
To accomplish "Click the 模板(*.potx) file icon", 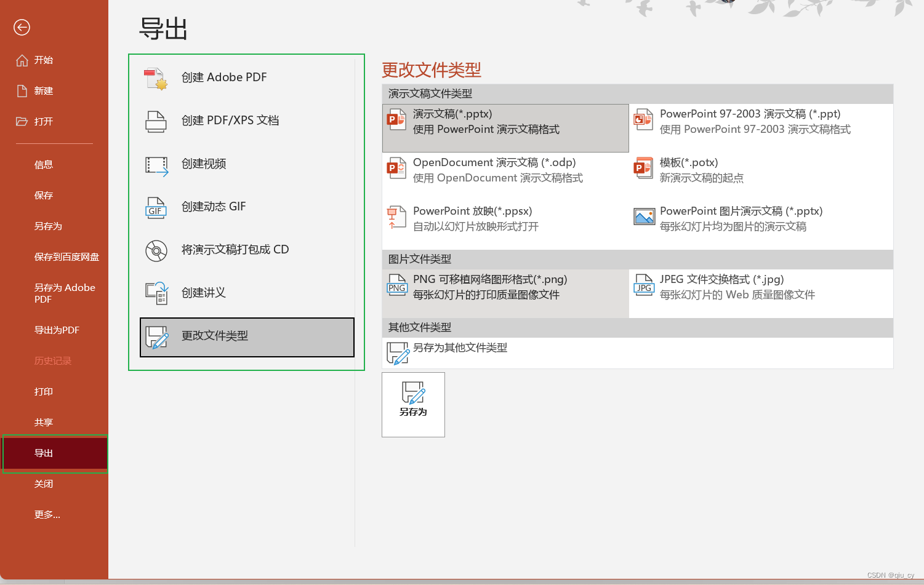I will (x=643, y=167).
